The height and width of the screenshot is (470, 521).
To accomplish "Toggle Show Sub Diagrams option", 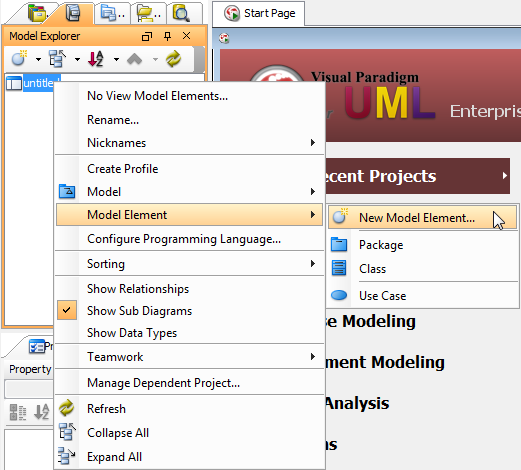I will point(190,311).
